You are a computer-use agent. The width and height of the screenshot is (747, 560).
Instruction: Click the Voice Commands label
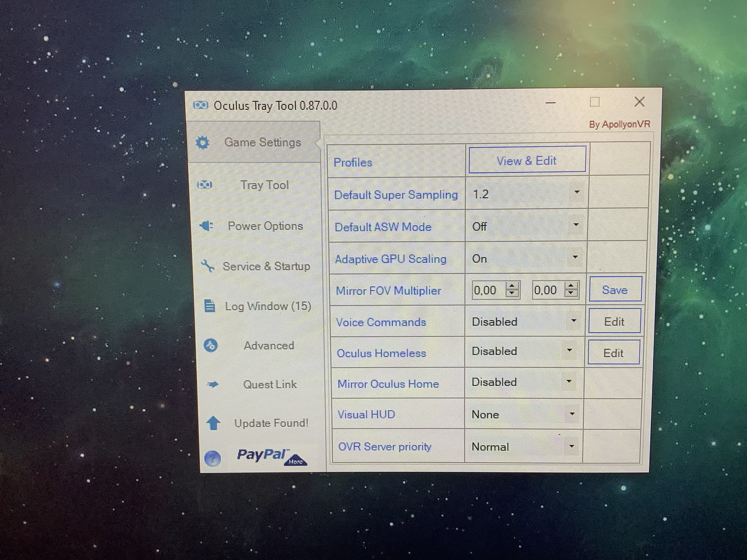point(381,322)
